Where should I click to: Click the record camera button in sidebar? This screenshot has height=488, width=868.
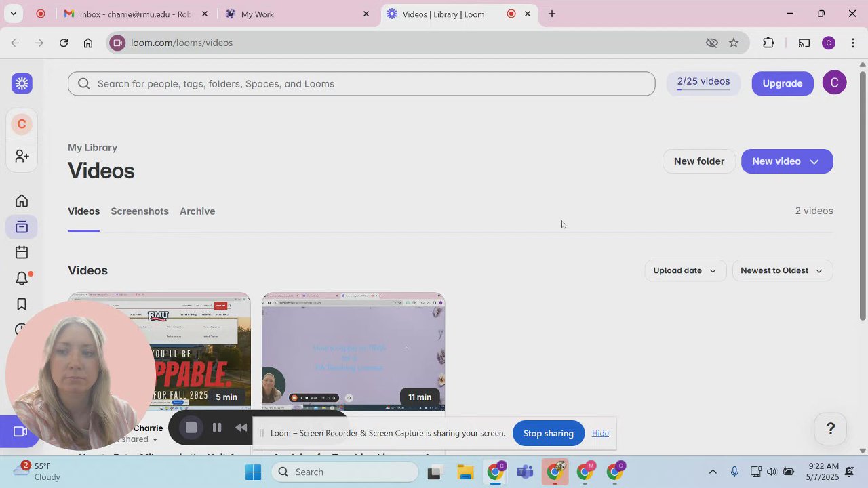19,432
